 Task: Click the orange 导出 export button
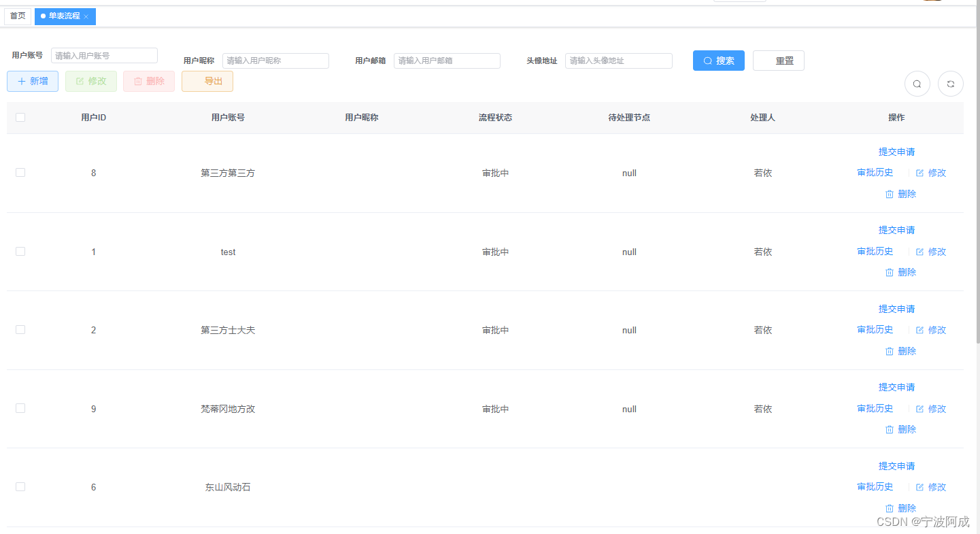(207, 81)
